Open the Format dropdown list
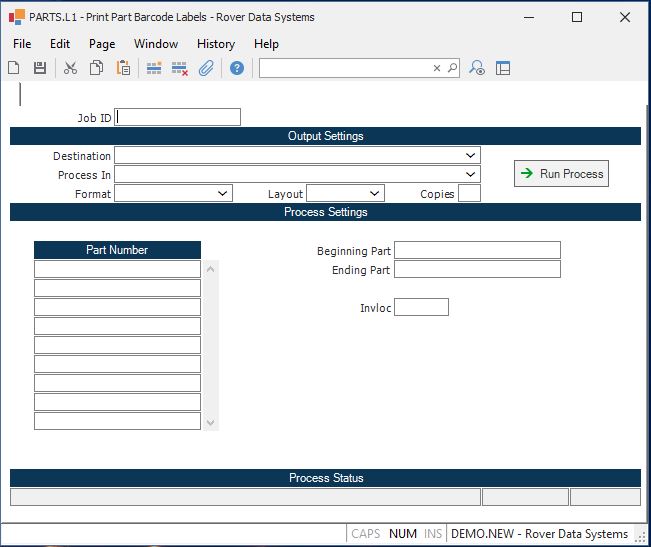 click(x=222, y=194)
